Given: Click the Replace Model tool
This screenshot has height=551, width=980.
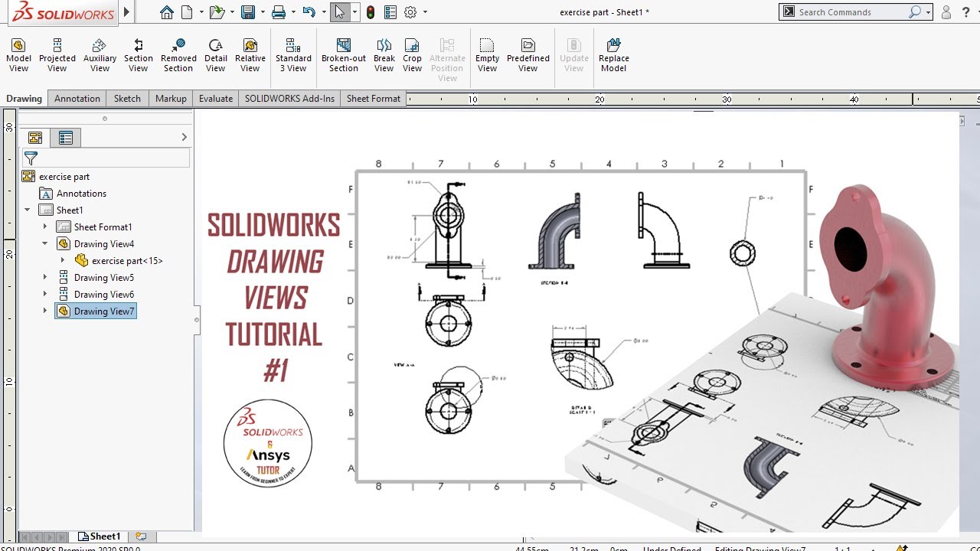Looking at the screenshot, I should click(x=613, y=56).
